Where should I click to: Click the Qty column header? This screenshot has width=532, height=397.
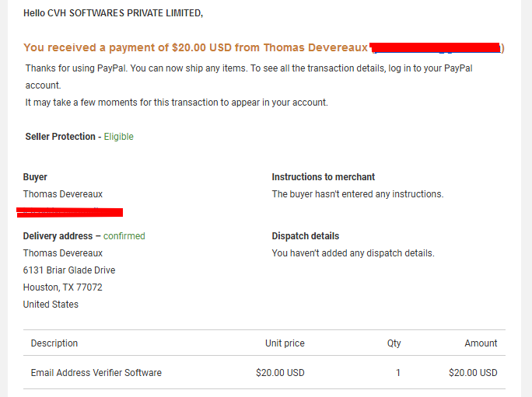pos(394,343)
